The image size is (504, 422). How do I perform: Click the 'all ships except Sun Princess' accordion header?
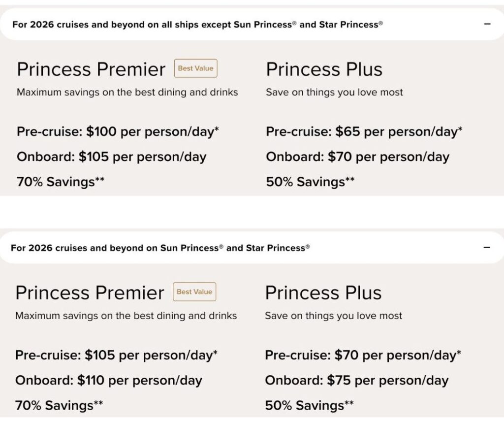pos(197,24)
